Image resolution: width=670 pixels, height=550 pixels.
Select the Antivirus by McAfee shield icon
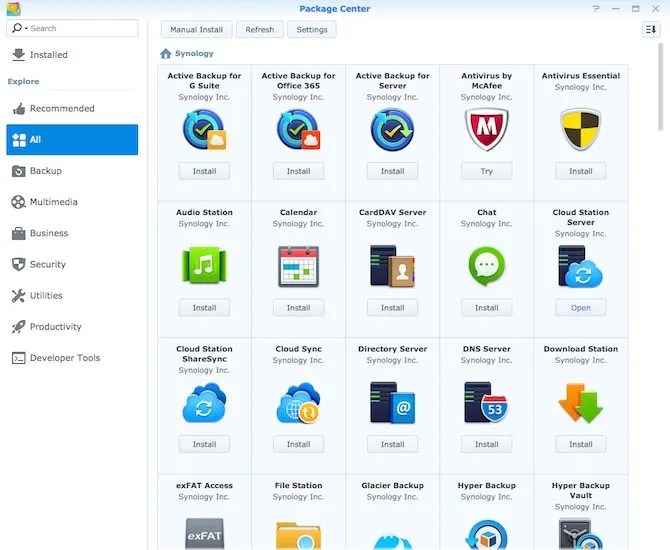(486, 129)
